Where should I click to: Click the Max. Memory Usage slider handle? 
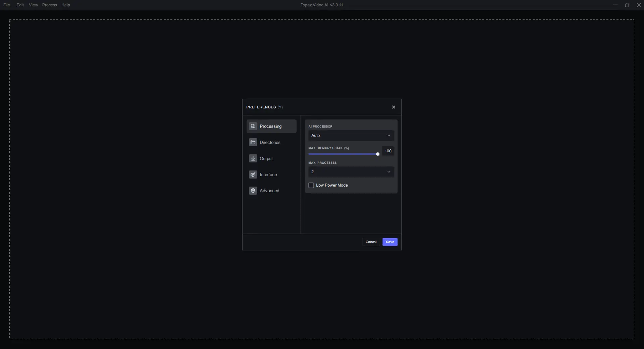pos(378,154)
